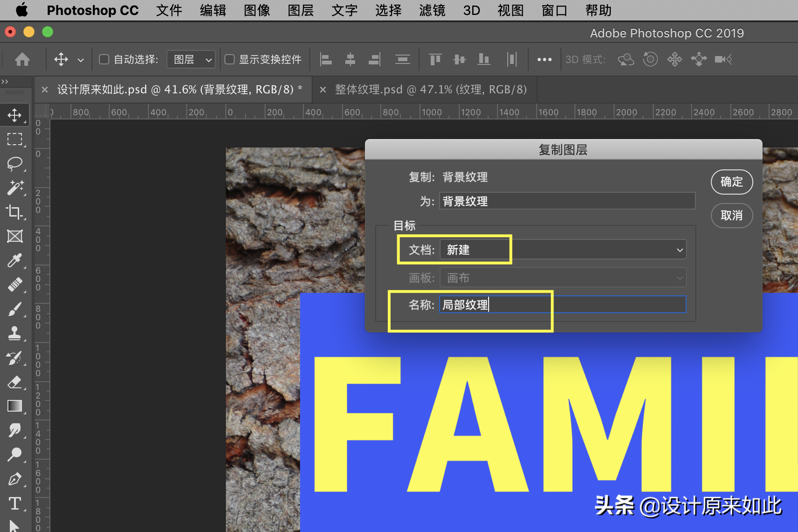Image resolution: width=798 pixels, height=532 pixels.
Task: Select the Healing Brush tool
Action: (14, 285)
